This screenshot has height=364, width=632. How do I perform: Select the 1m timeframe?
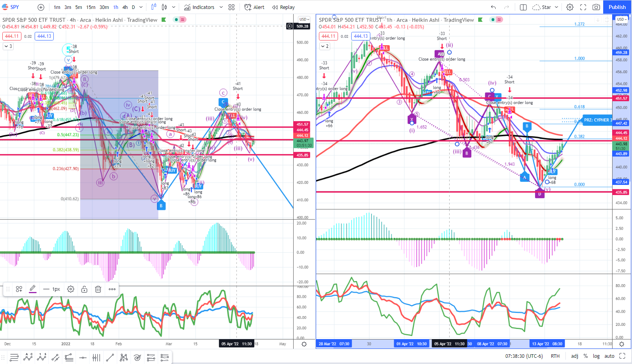[x=57, y=7]
